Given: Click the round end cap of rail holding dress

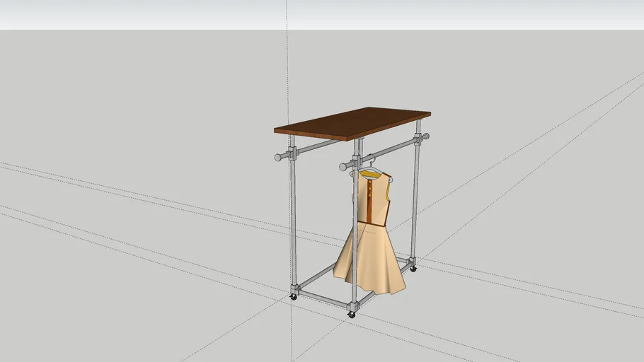Looking at the screenshot, I should click(343, 167).
